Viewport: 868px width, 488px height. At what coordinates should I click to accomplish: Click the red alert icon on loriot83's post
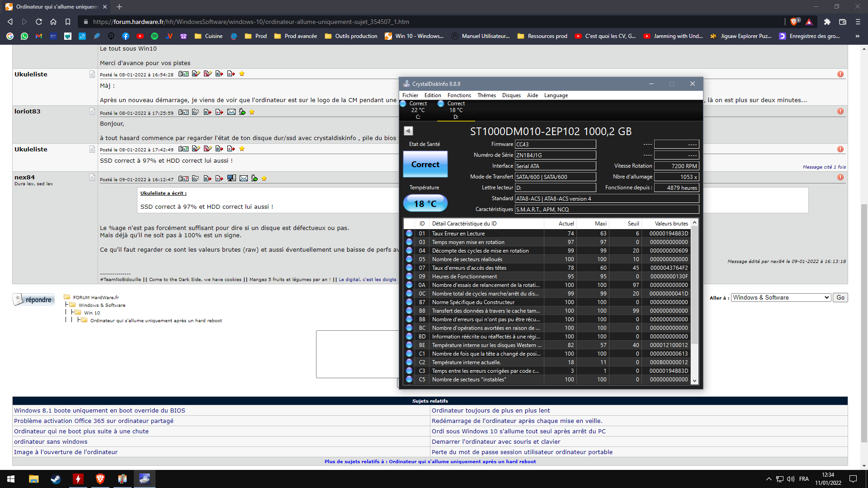tap(840, 112)
